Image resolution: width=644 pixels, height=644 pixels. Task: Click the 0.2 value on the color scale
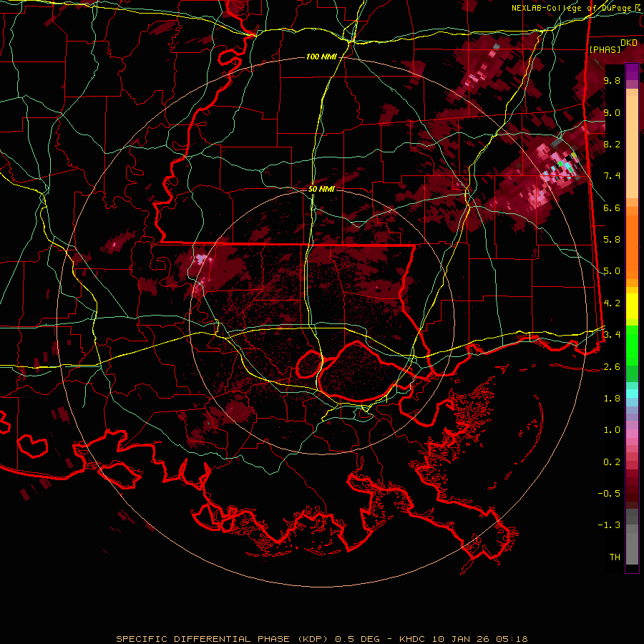(612, 462)
